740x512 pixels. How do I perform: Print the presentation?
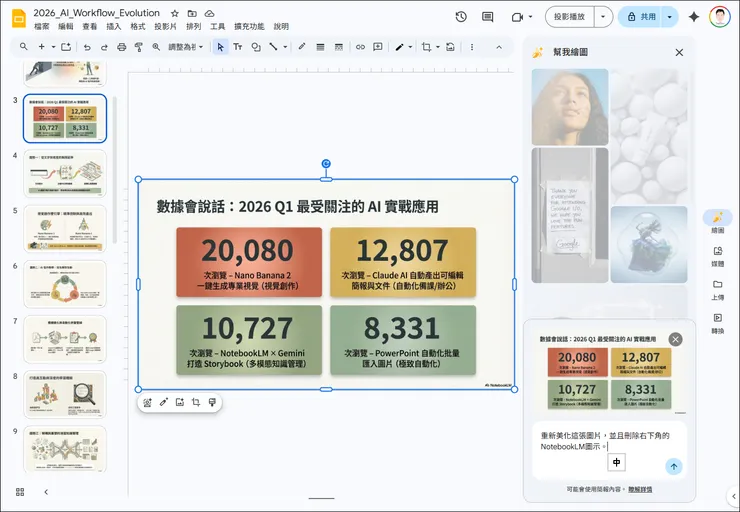coord(122,47)
